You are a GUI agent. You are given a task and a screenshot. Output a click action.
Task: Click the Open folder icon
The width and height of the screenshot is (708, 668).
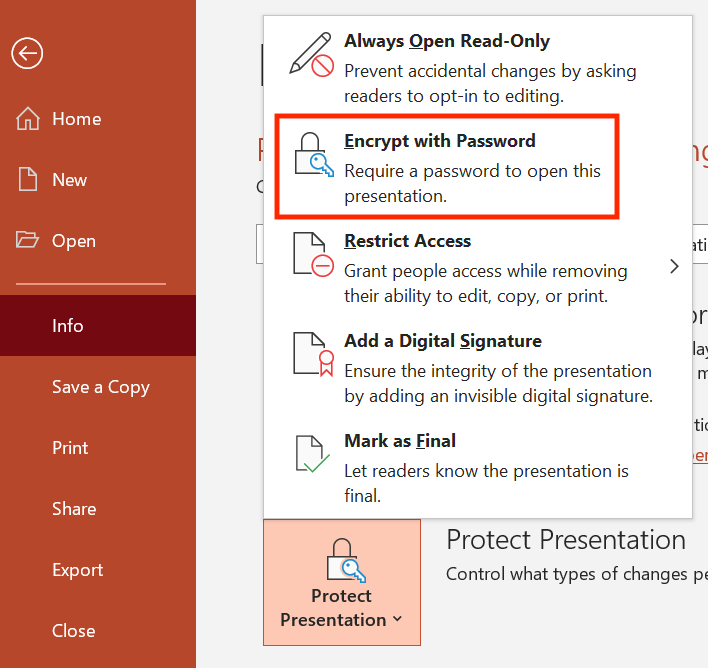tap(28, 239)
